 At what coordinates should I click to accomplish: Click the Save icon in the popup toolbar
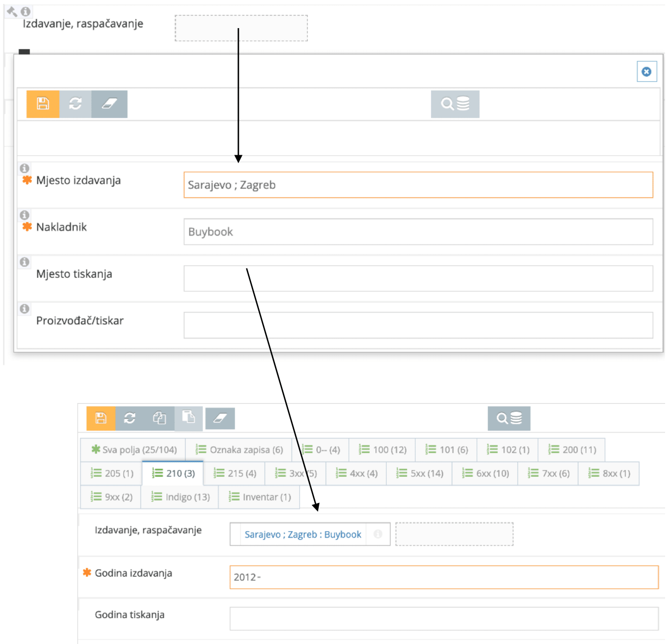pos(44,103)
